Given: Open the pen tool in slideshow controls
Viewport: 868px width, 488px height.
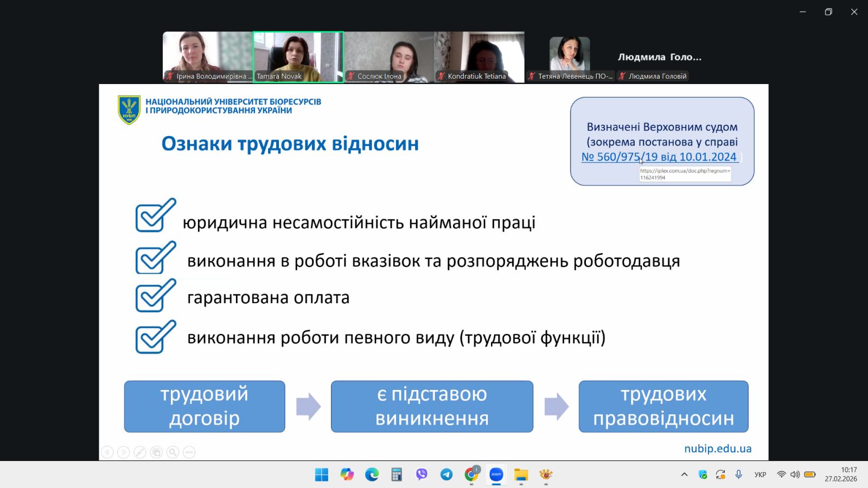Looking at the screenshot, I should (140, 452).
